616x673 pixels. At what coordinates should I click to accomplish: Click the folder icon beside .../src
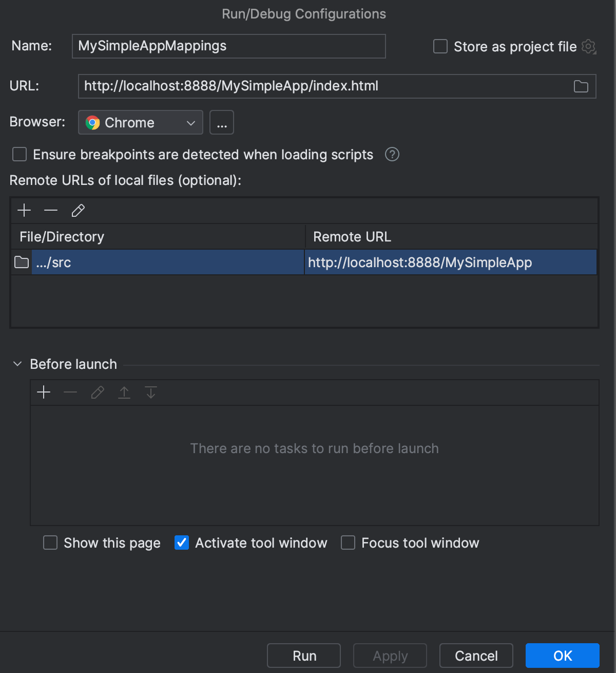(x=21, y=262)
